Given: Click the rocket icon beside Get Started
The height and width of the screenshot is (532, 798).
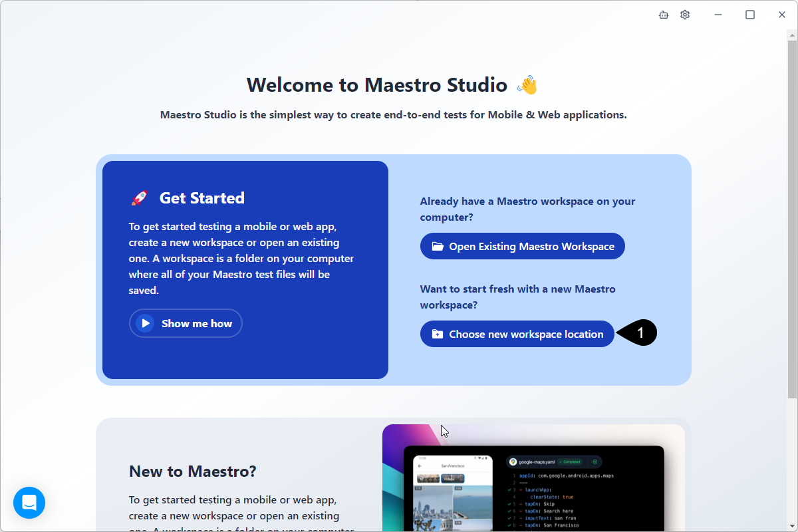Looking at the screenshot, I should click(x=139, y=198).
